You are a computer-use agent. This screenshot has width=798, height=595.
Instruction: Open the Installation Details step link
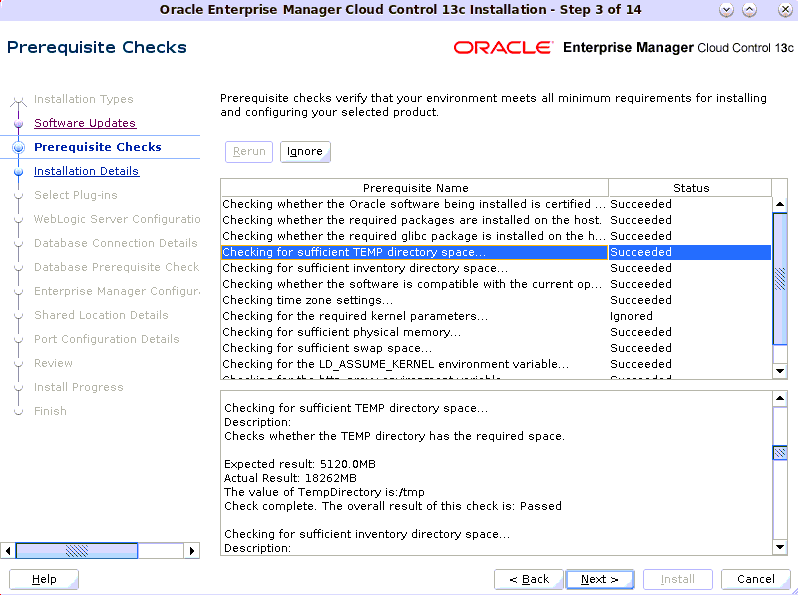click(x=86, y=171)
